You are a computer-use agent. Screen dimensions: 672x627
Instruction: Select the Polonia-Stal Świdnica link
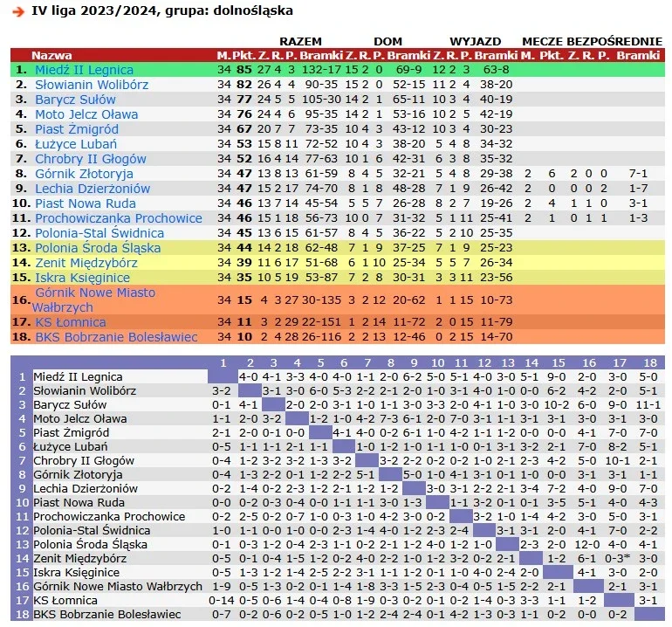click(99, 233)
